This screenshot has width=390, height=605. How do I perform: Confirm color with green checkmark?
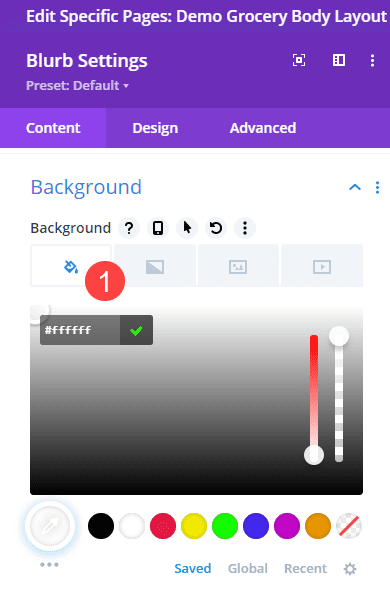[136, 330]
